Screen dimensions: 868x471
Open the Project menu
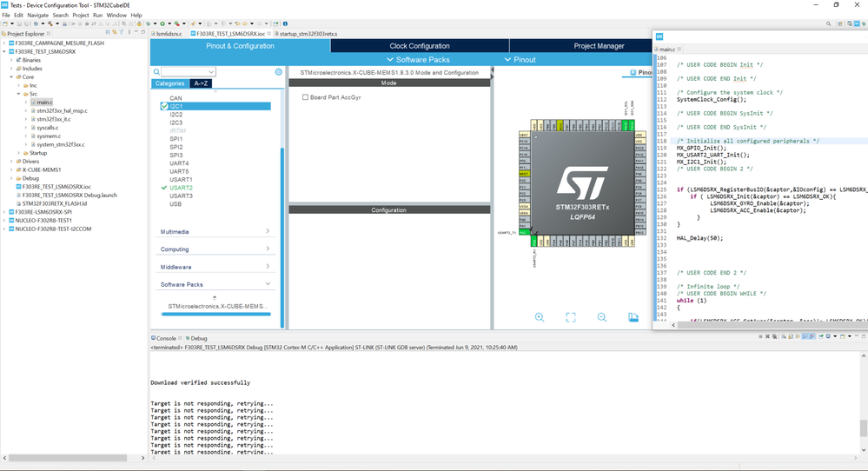(80, 15)
